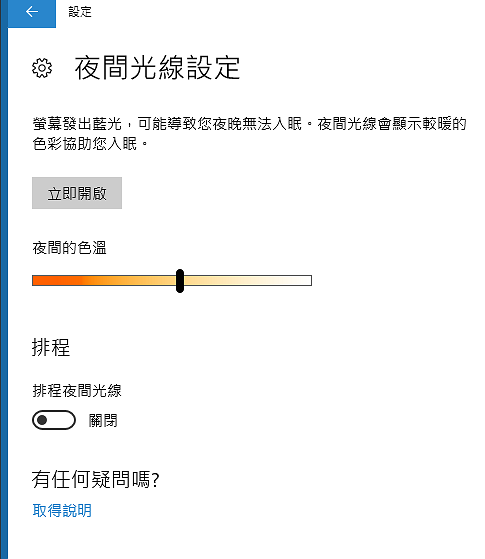Select the 夜間光線設定 page heading

pyautogui.click(x=157, y=68)
